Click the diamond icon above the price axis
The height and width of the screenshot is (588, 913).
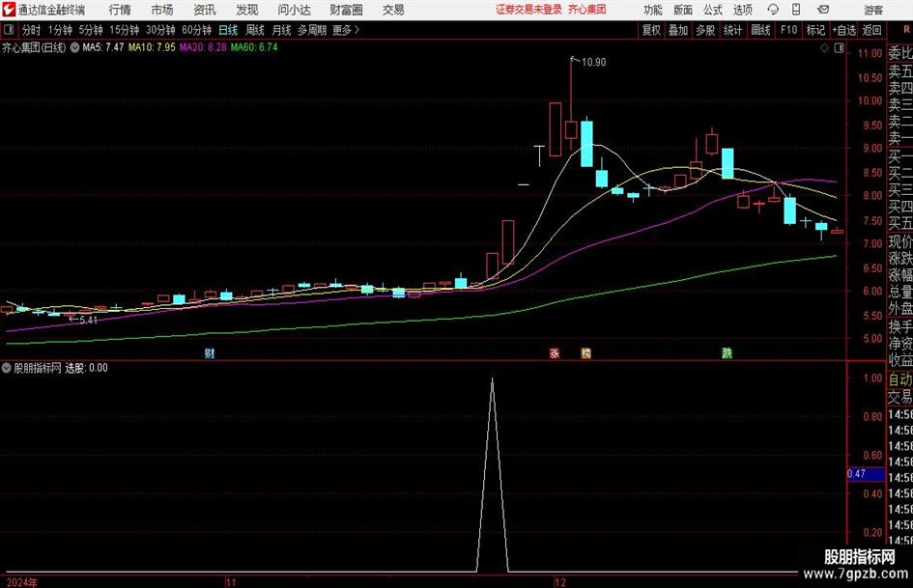tap(824, 48)
